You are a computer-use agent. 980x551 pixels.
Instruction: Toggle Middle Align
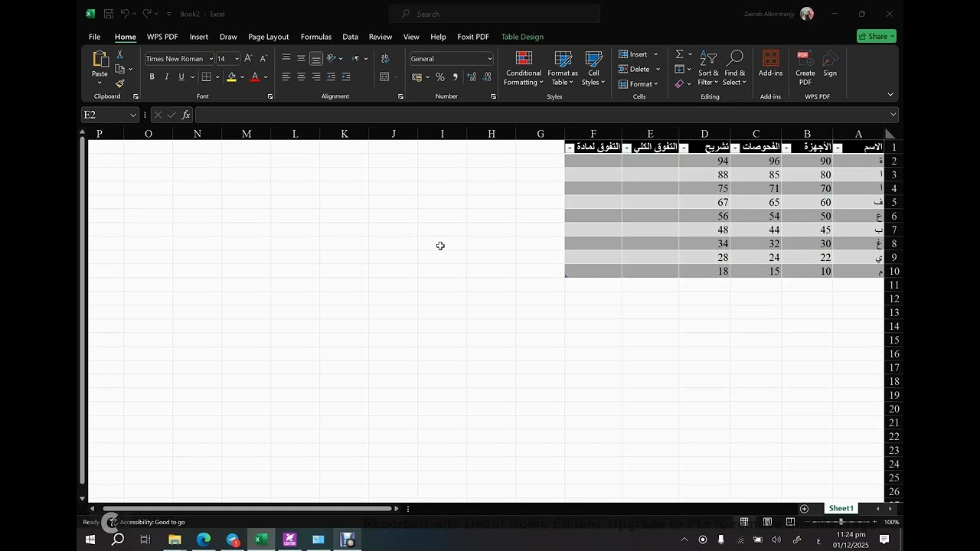coord(301,58)
